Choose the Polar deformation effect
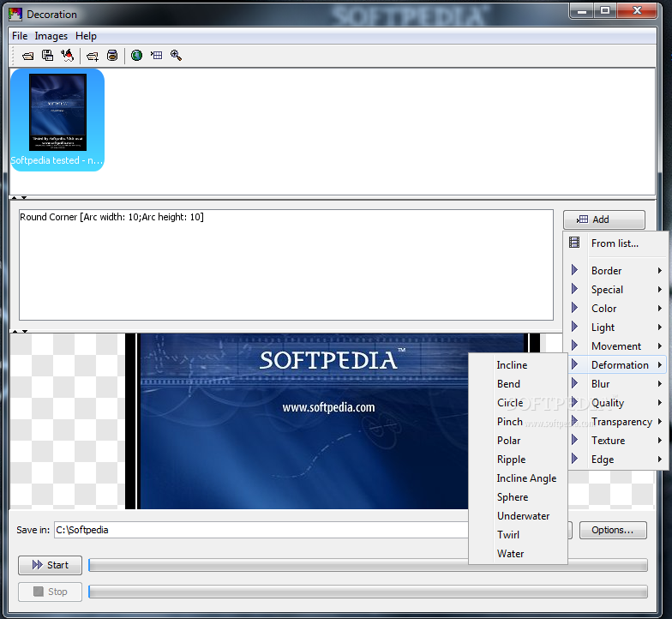The image size is (672, 619). click(518, 441)
